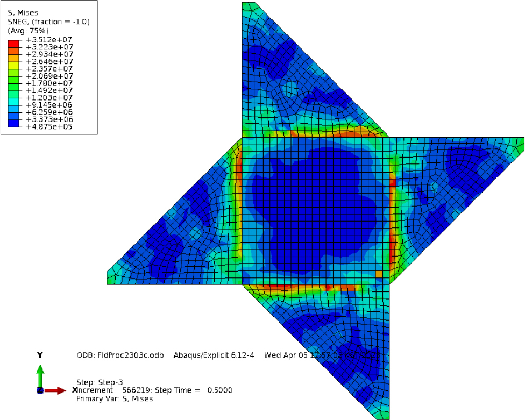
Task: Pick the lone orange element at square's bottom-right corner
Action: pyautogui.click(x=379, y=274)
